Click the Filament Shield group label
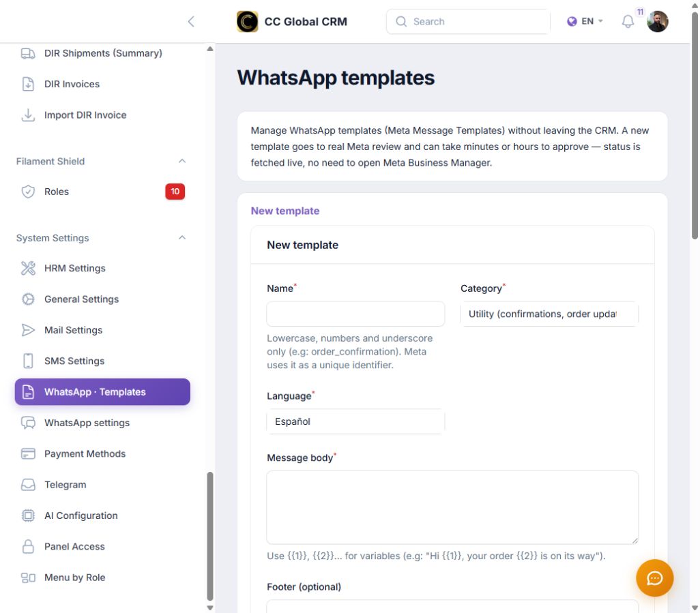Viewport: 700px width, 613px height. [x=50, y=162]
